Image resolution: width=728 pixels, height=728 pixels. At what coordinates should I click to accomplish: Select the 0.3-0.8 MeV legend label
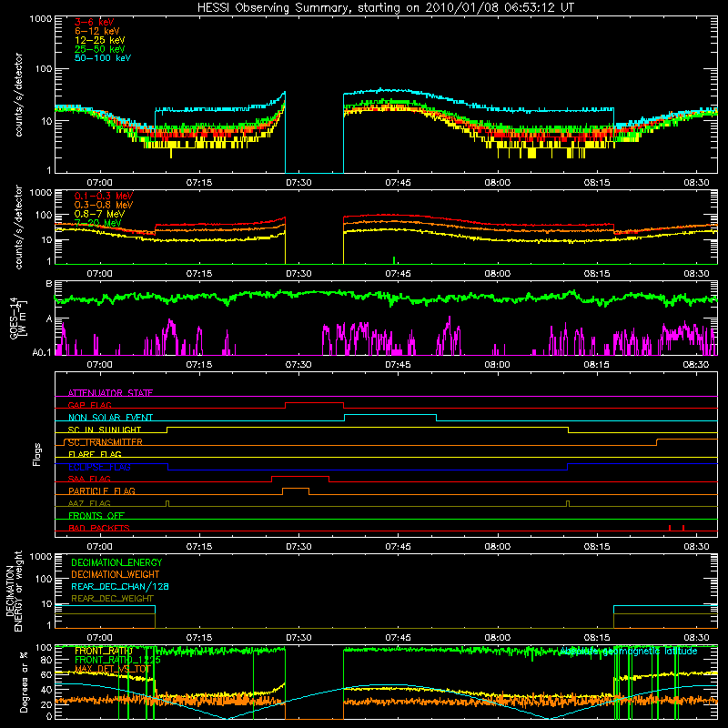point(103,205)
